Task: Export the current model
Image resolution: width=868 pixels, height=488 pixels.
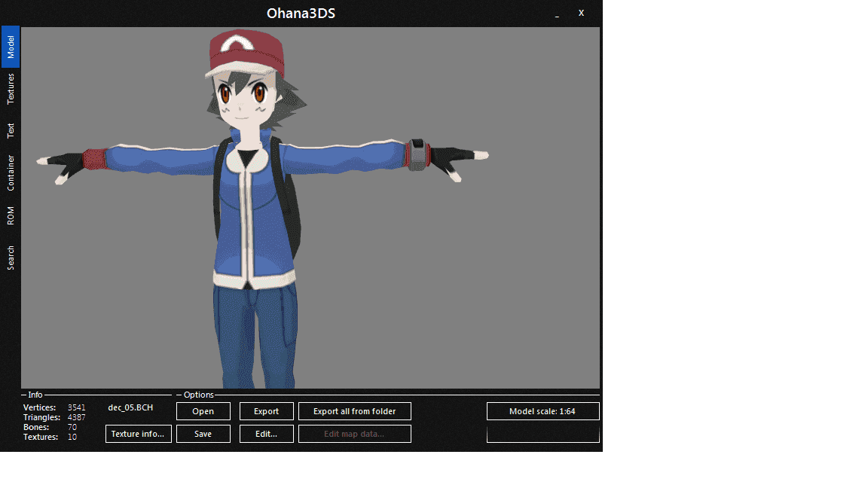Action: point(266,411)
